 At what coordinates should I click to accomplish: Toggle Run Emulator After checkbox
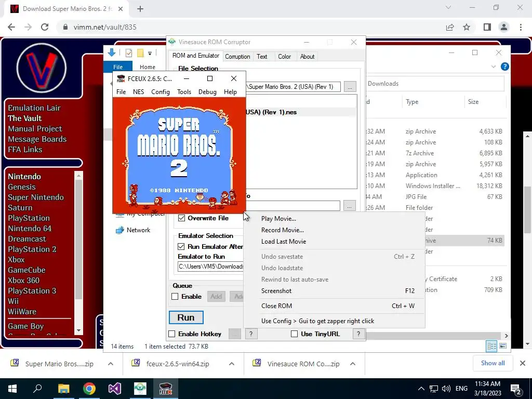point(181,246)
